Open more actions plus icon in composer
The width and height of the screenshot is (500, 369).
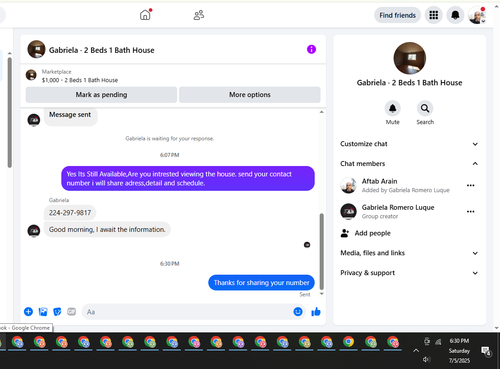(x=28, y=312)
